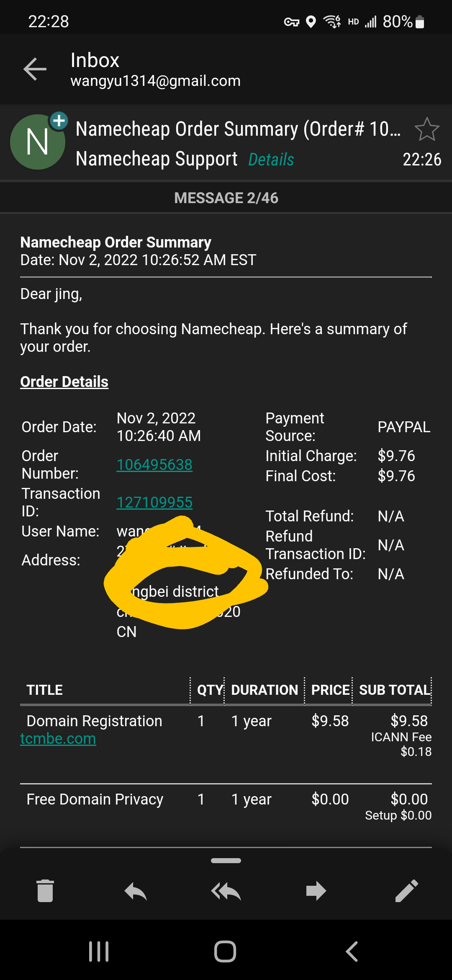Delete this email with trash icon
Screen dimensions: 452x980
(45, 890)
